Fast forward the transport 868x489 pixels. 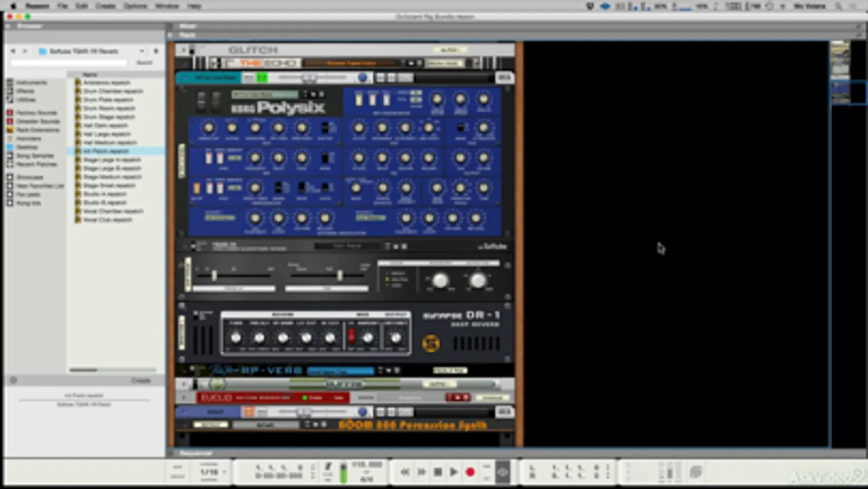[421, 472]
